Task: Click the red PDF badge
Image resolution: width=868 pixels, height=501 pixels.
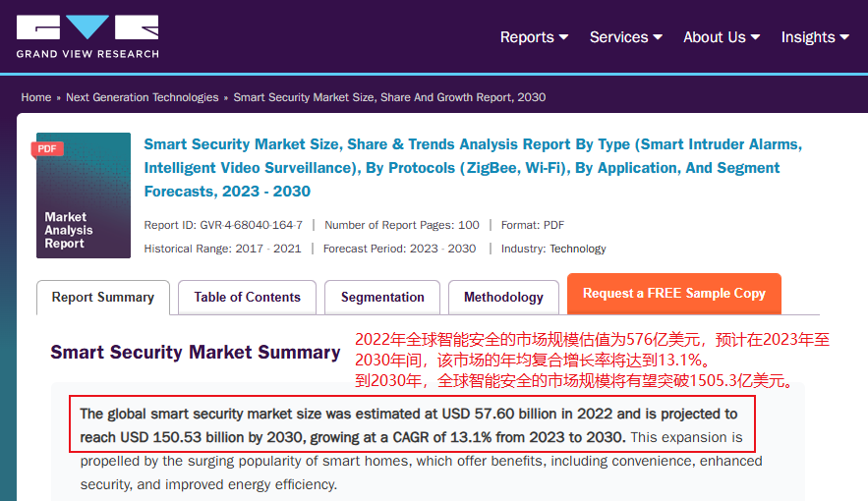Action: click(x=47, y=149)
